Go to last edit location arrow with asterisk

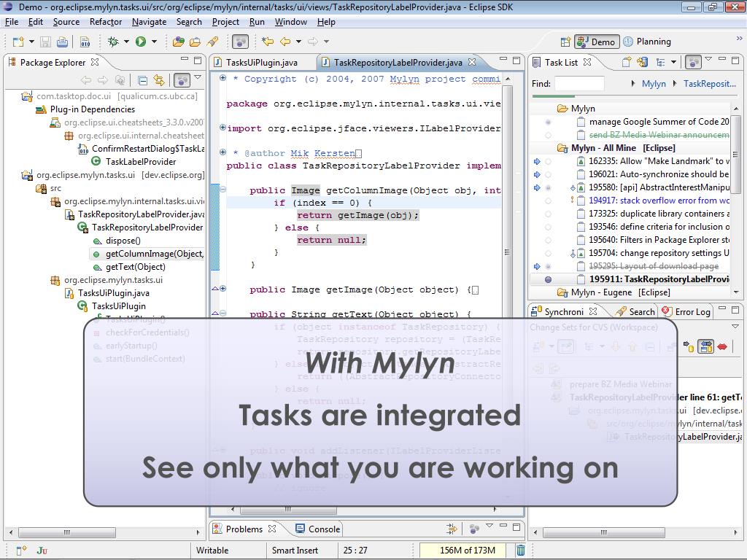click(268, 42)
